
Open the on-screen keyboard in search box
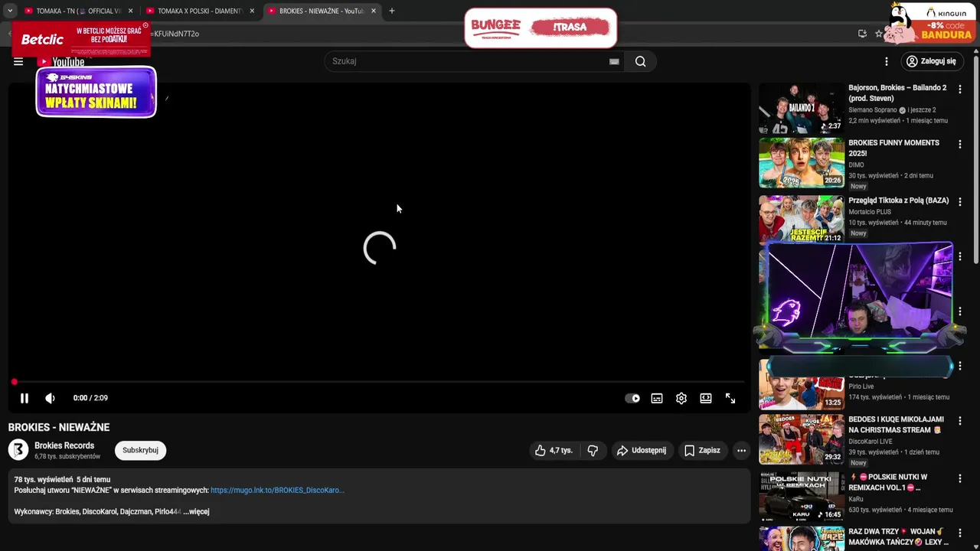(x=614, y=61)
